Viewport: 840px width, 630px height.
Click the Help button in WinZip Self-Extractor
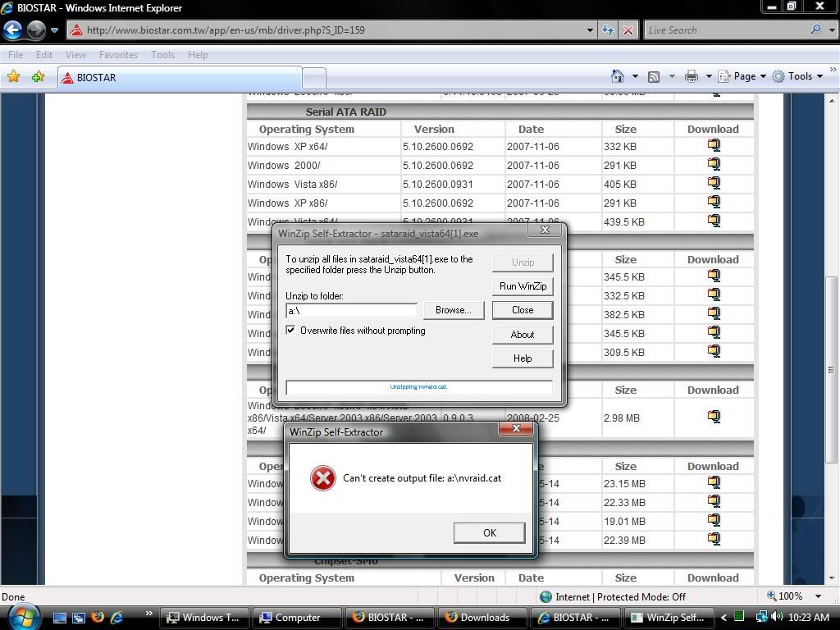(523, 358)
